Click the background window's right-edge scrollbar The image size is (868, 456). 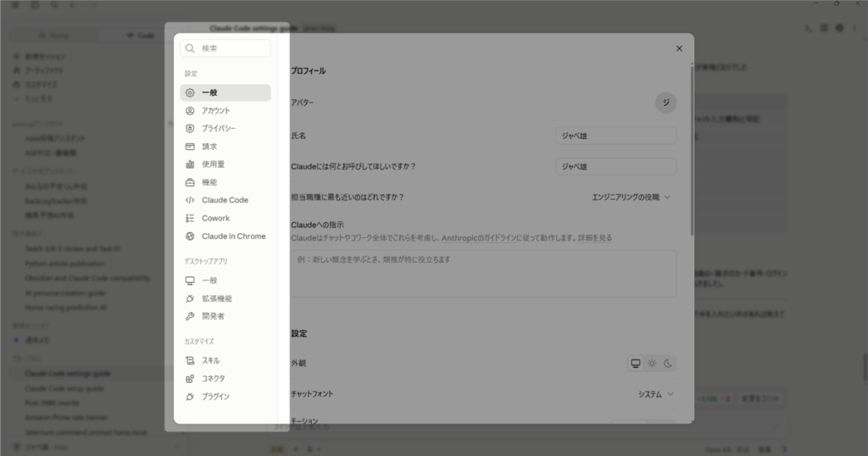[x=865, y=368]
